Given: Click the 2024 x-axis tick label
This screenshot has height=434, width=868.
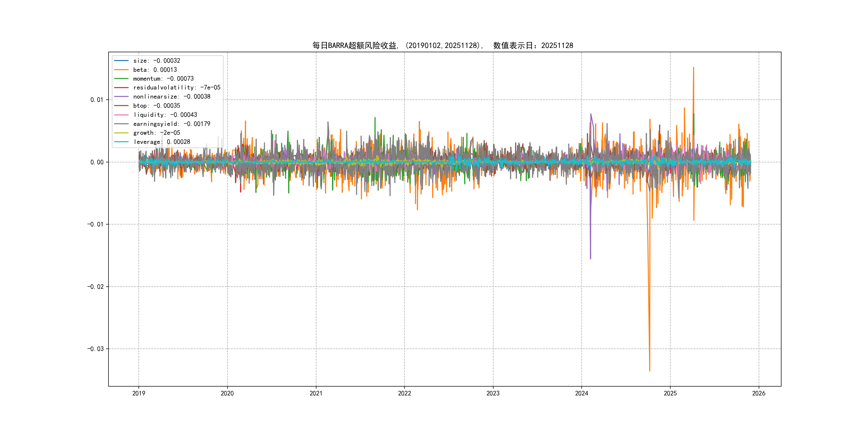Looking at the screenshot, I should 582,393.
